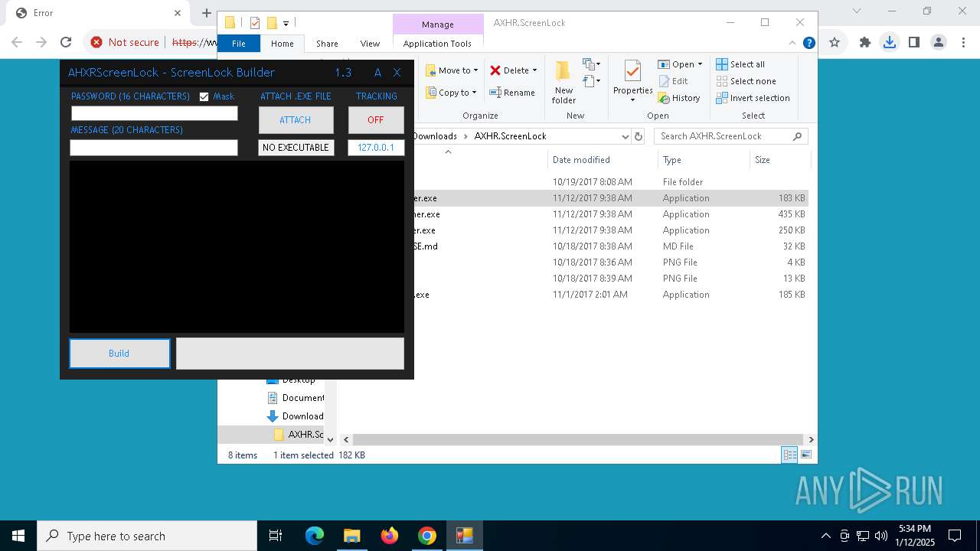The image size is (980, 551).
Task: Click Select all
Action: tap(740, 64)
